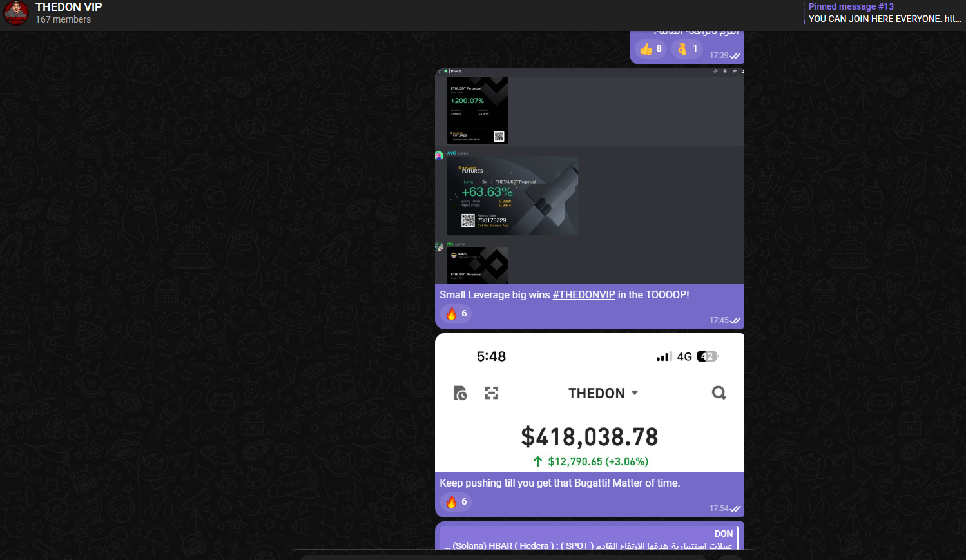
Task: Click the 4G battery status indicator in screenshot
Action: tap(707, 356)
